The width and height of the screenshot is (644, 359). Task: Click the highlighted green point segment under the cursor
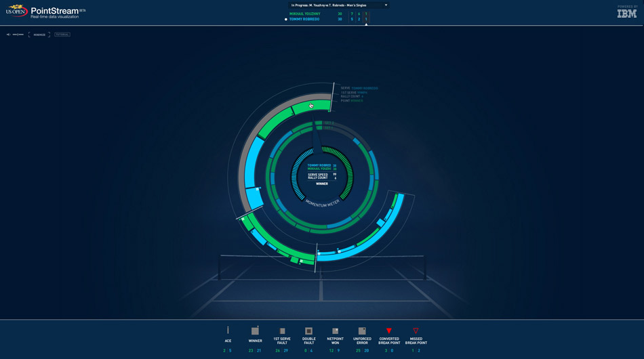click(x=311, y=107)
